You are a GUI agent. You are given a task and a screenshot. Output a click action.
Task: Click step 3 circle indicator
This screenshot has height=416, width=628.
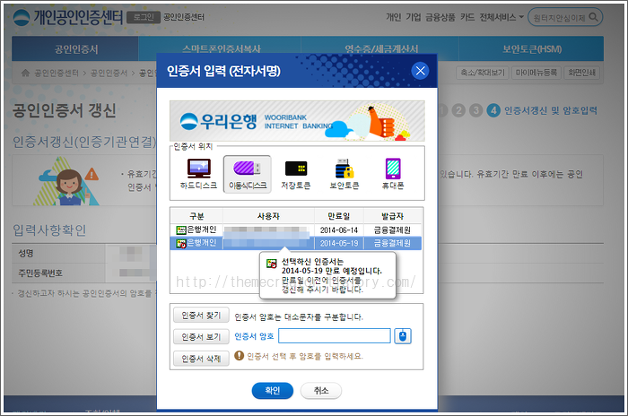pyautogui.click(x=476, y=110)
